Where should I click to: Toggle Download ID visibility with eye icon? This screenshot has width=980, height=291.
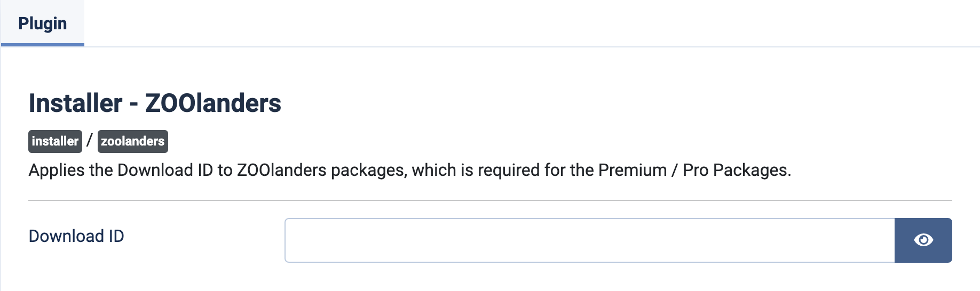click(923, 240)
